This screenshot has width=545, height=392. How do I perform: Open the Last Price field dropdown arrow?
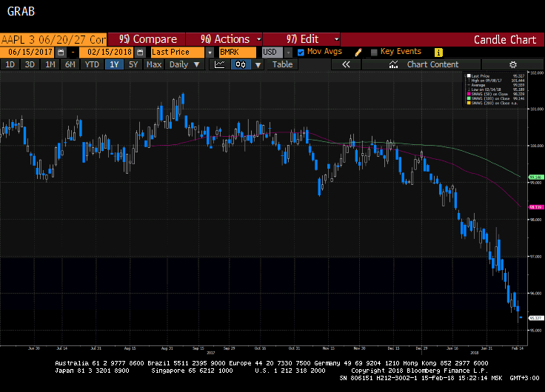pyautogui.click(x=210, y=53)
